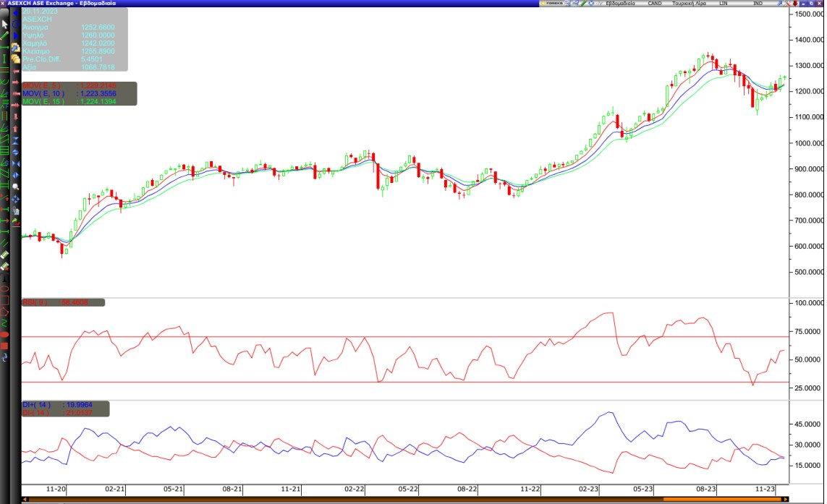The image size is (827, 504).
Task: Click the blue left navigation arrow
Action: click(x=16, y=13)
